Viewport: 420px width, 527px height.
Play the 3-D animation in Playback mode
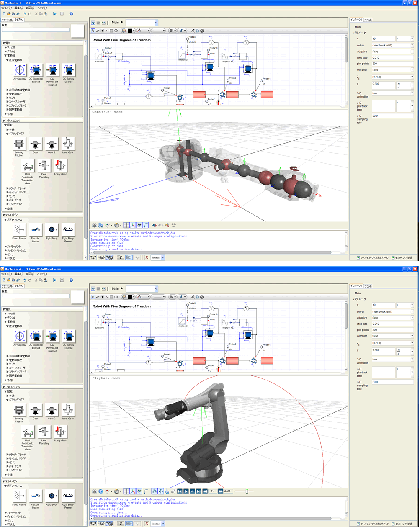tap(186, 491)
